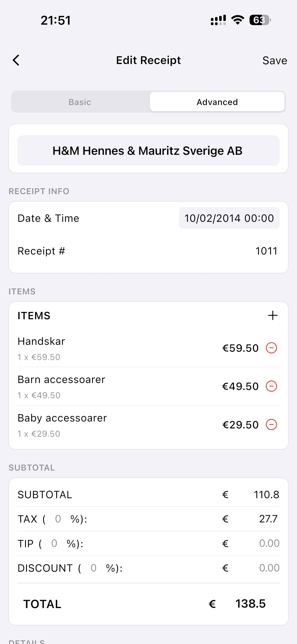Change the tax amount 27.7
This screenshot has height=644, width=297.
[x=268, y=519]
